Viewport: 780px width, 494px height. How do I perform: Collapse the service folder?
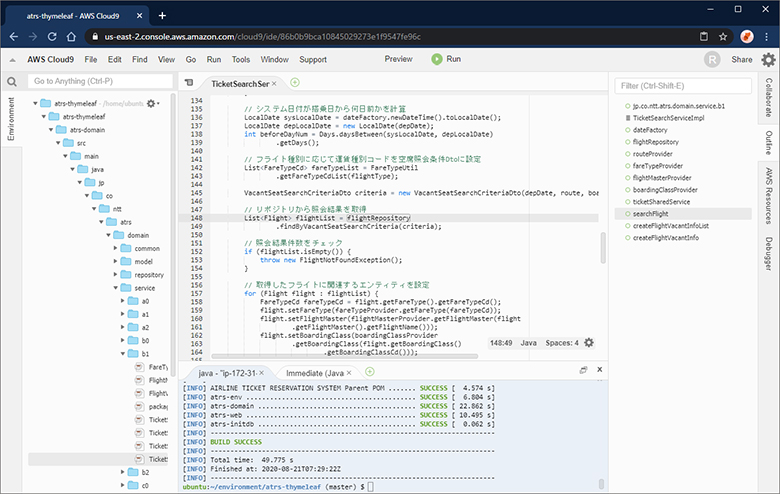[115, 288]
